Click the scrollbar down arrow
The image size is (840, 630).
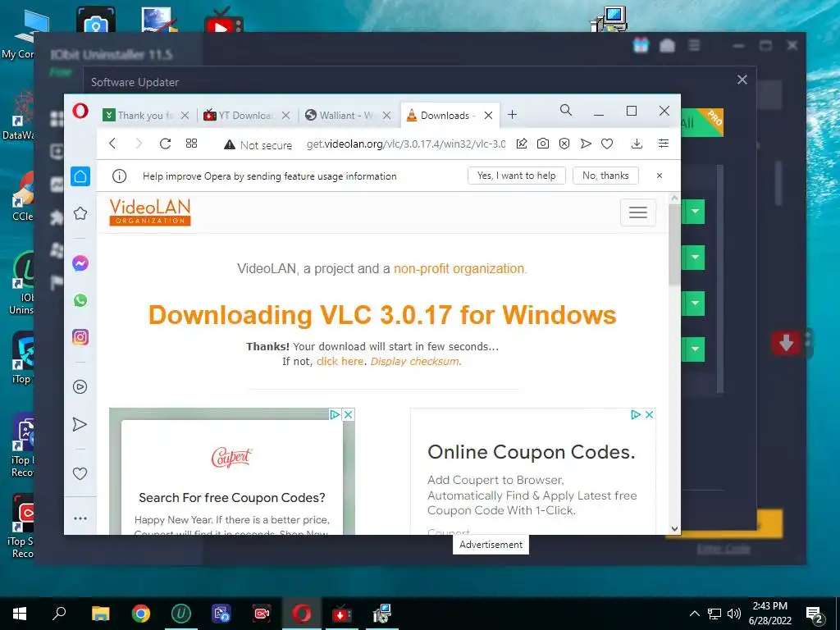click(674, 529)
